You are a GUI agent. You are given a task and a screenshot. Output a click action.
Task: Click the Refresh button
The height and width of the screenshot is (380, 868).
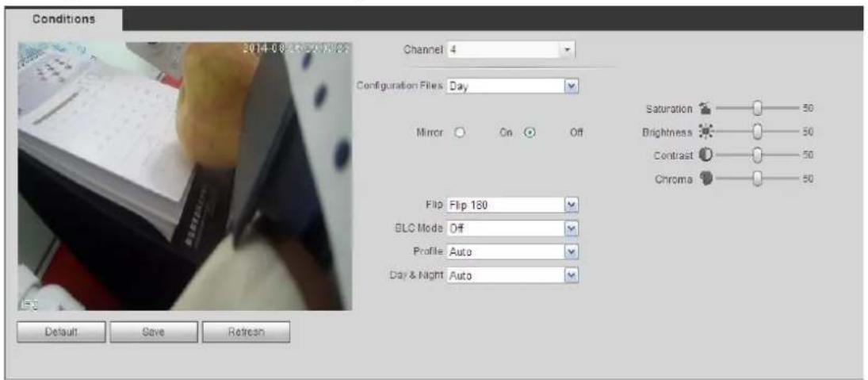pyautogui.click(x=246, y=332)
